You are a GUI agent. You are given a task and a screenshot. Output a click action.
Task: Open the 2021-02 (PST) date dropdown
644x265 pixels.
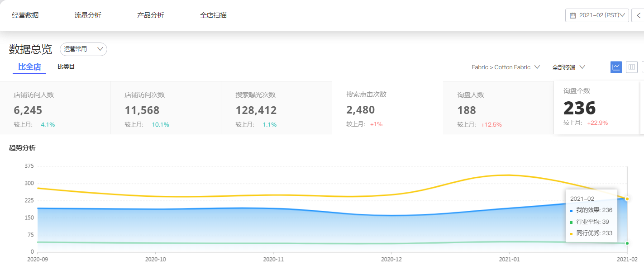click(x=597, y=15)
